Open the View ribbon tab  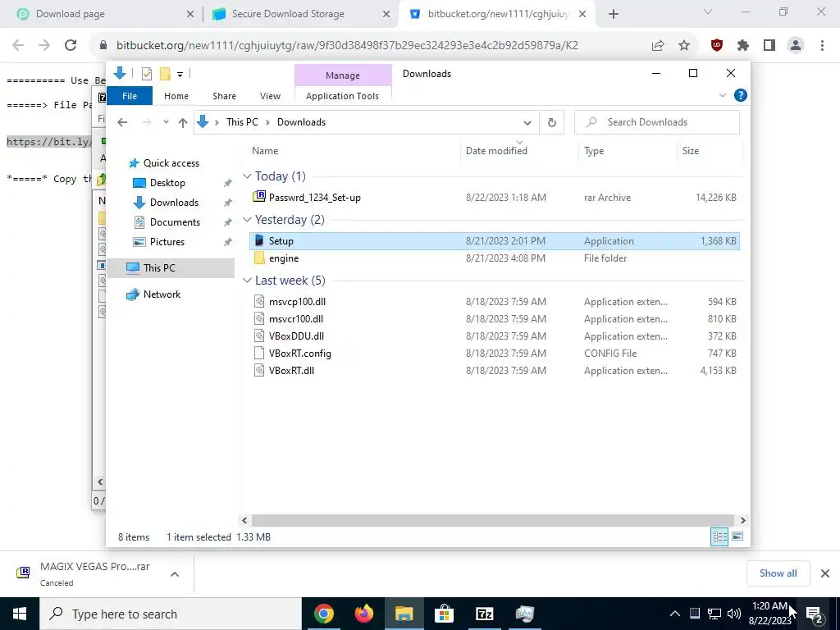click(x=270, y=96)
